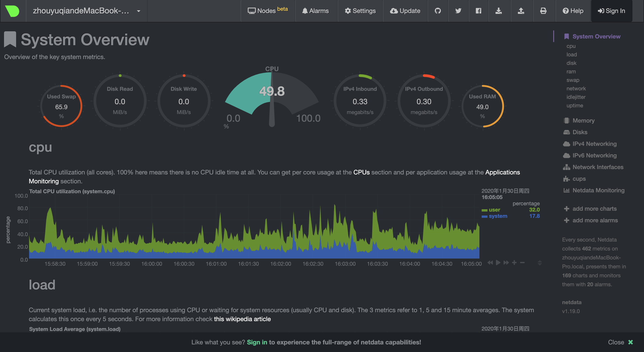
Task: Click the Sign In button
Action: click(x=611, y=11)
